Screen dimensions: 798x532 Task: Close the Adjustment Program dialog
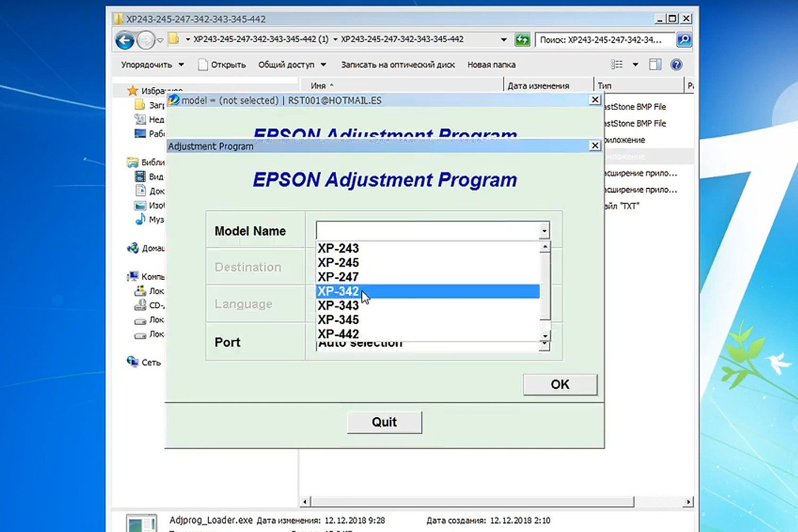pos(595,146)
